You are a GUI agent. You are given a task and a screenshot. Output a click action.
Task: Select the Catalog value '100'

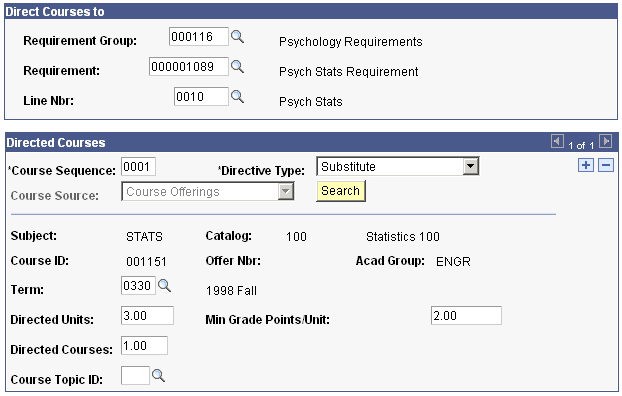tap(296, 237)
